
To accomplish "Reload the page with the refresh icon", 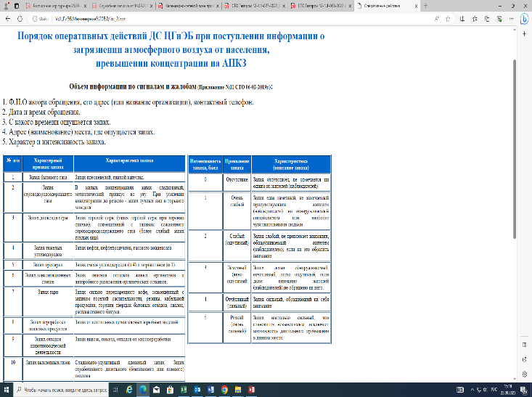I will coord(20,19).
